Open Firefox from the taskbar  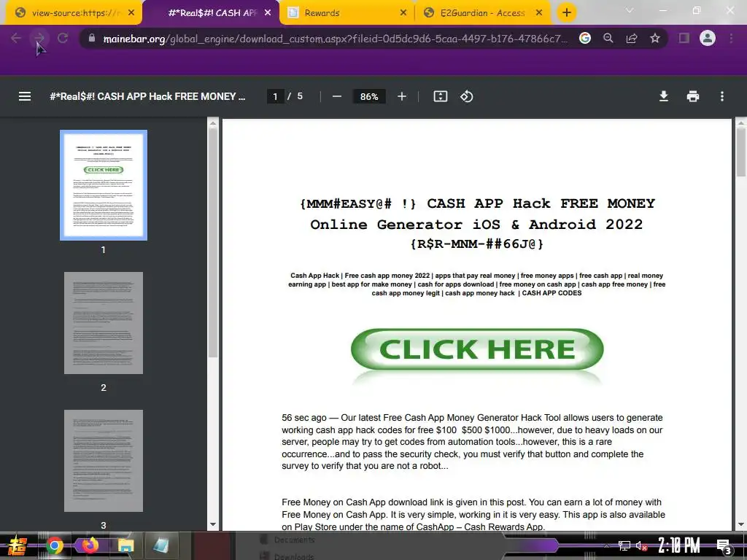90,545
